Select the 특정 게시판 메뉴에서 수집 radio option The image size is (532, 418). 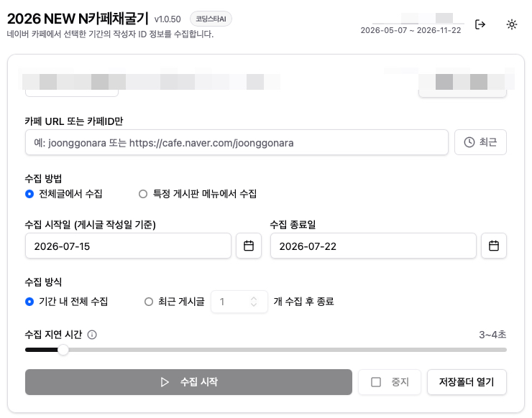coord(143,194)
